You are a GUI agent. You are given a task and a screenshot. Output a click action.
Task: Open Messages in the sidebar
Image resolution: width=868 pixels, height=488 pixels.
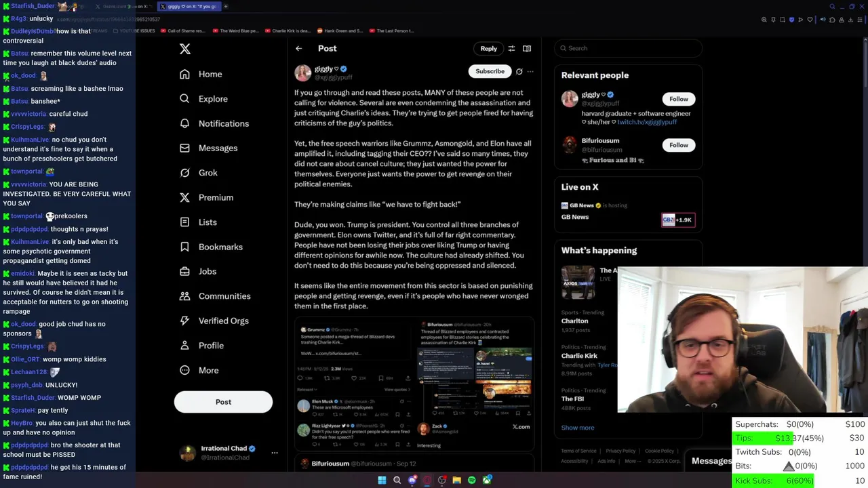(208, 148)
